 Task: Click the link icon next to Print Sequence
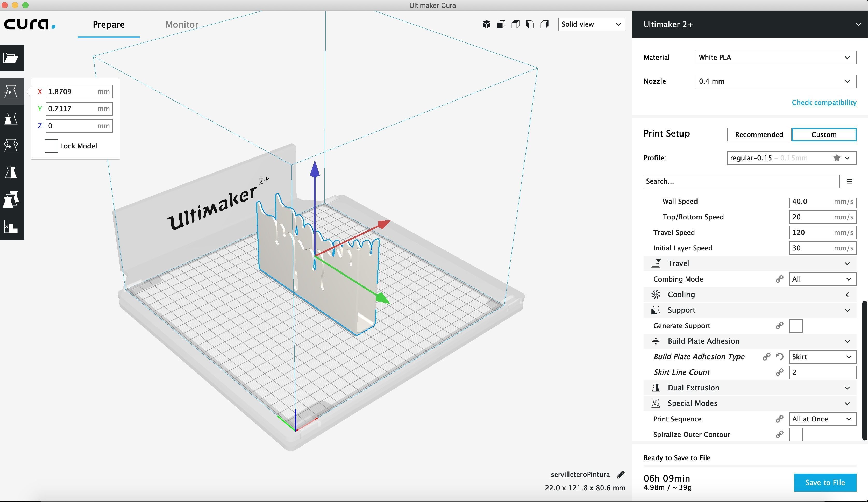pos(779,419)
